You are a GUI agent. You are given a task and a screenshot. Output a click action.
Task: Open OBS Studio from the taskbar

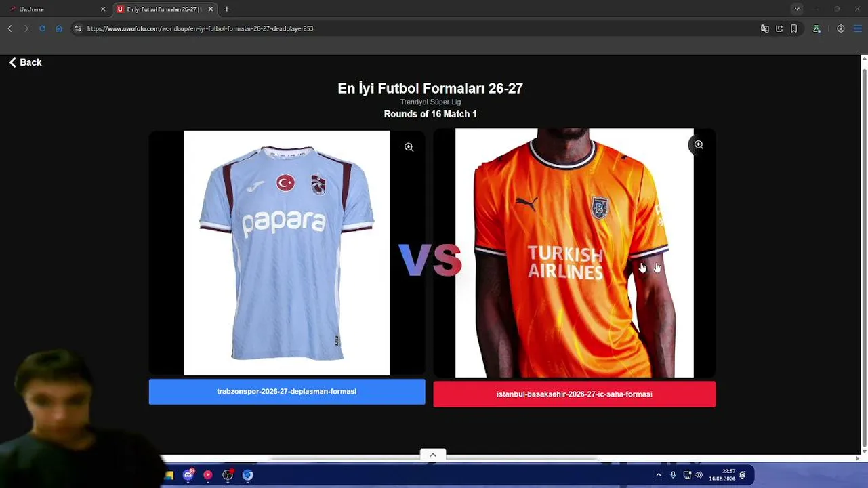(x=228, y=475)
